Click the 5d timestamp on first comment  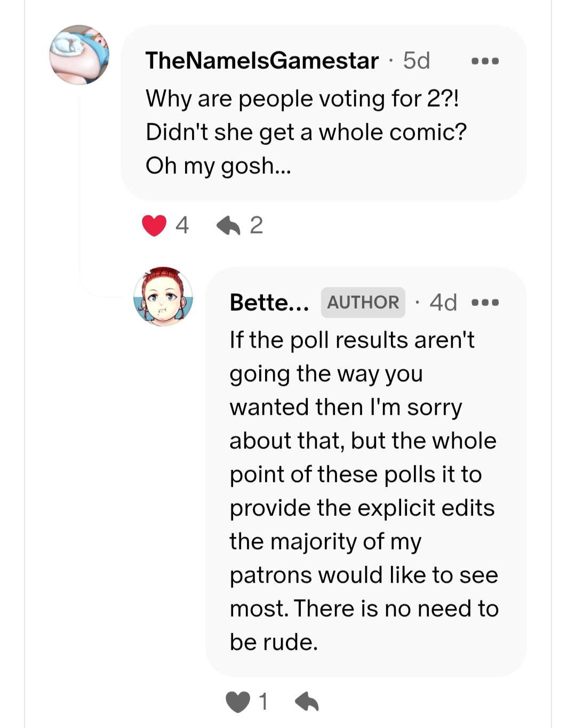coord(417,61)
